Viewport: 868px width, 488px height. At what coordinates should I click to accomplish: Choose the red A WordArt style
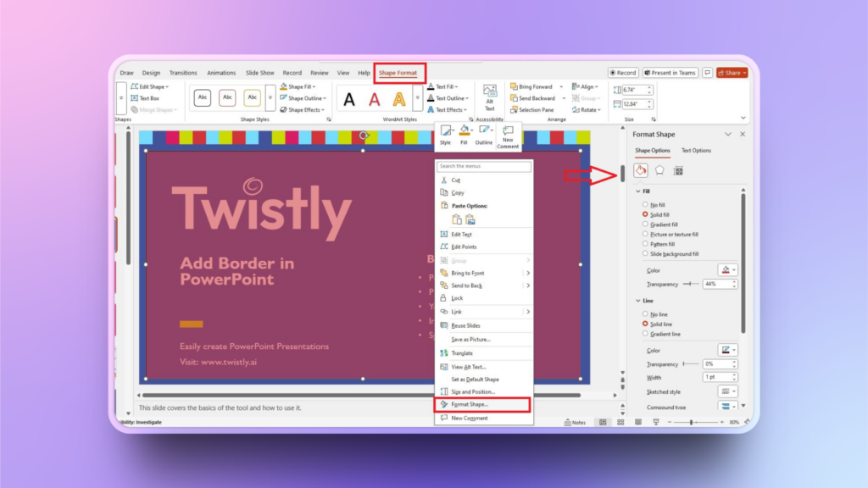tap(374, 100)
